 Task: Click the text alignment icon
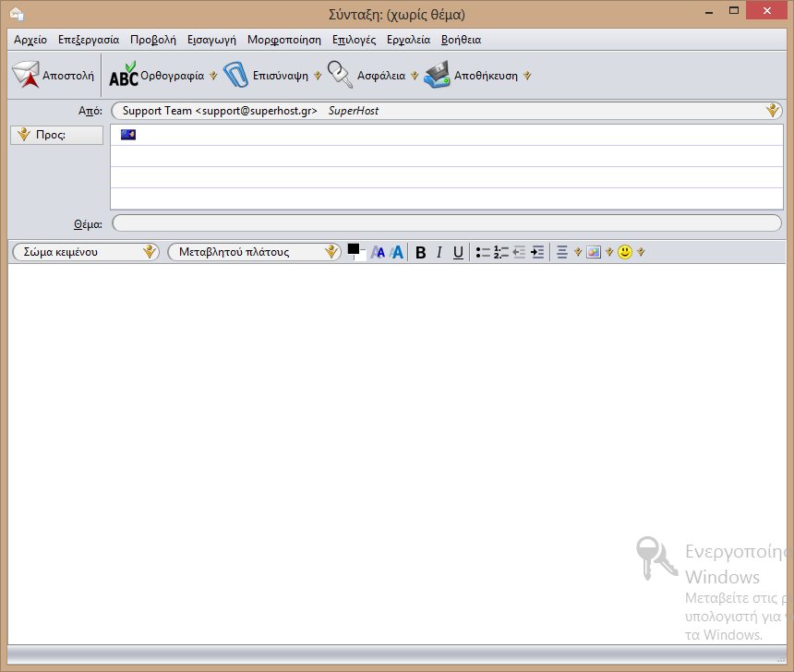click(562, 252)
